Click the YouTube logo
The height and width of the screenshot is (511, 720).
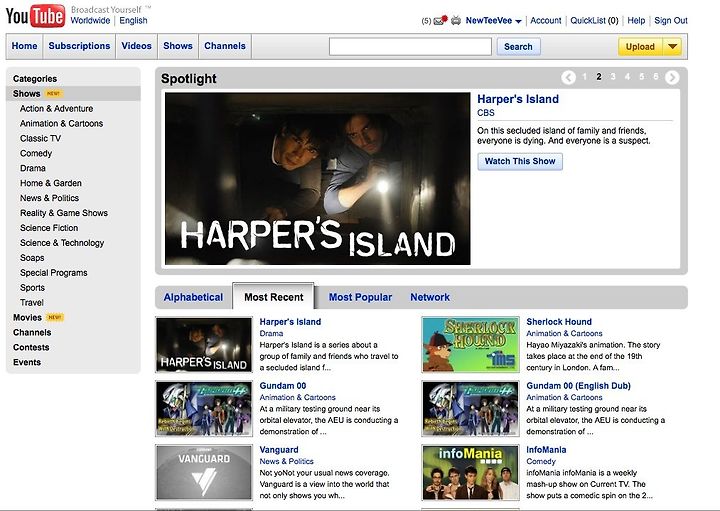[35, 16]
